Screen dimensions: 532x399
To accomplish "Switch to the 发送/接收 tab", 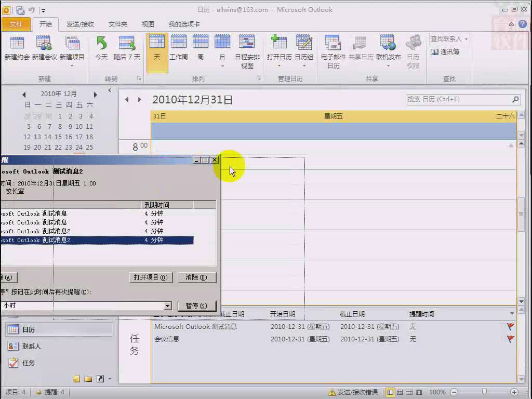I will coord(80,24).
